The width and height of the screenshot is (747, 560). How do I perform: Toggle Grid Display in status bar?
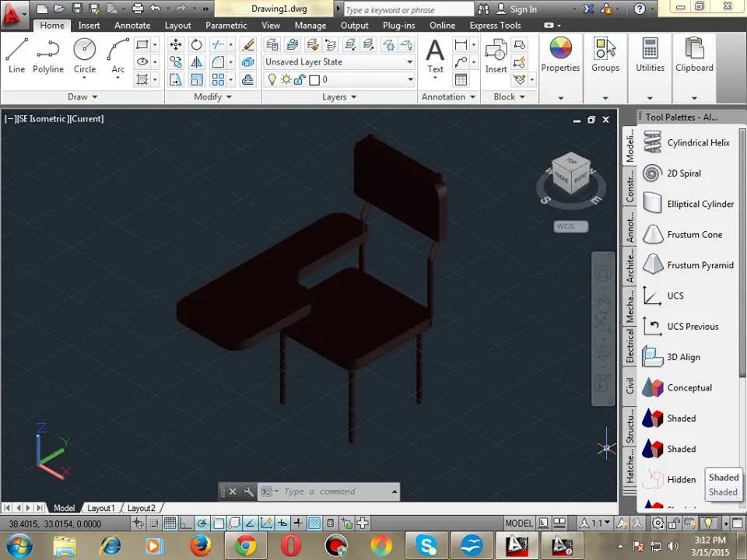(x=170, y=523)
